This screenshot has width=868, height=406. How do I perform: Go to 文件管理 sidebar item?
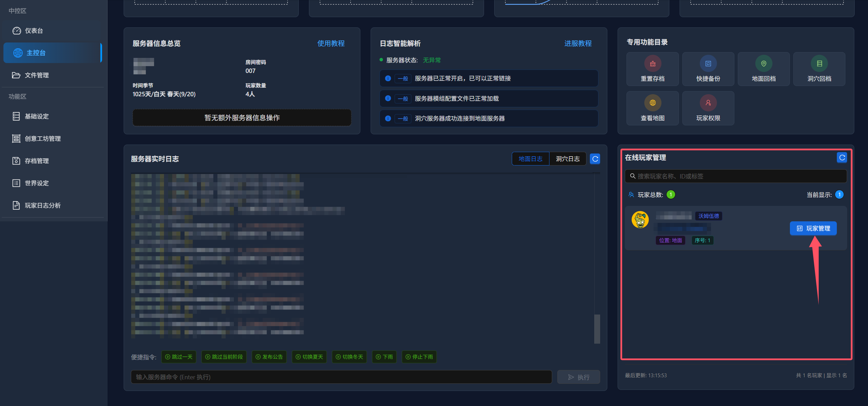pyautogui.click(x=36, y=75)
